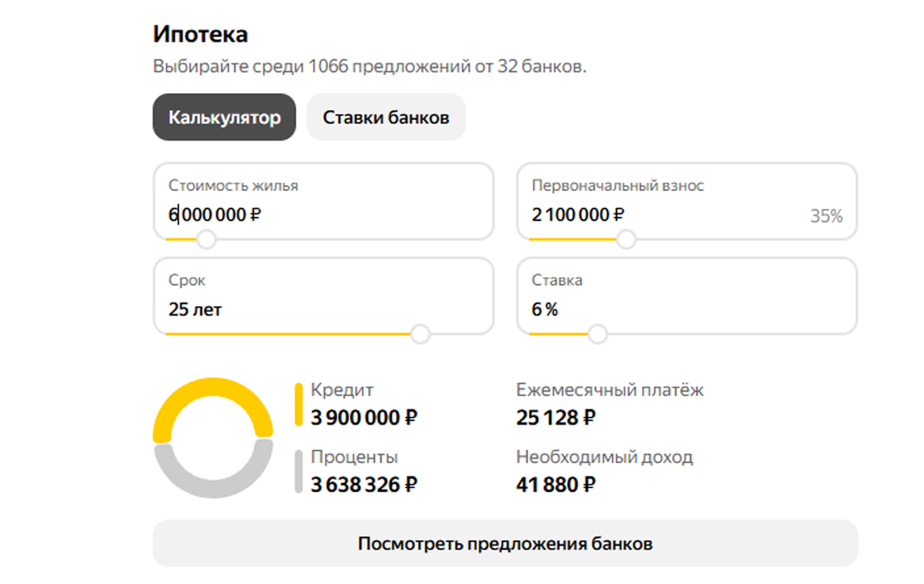Viewport: 924px width, 584px height.
Task: Click the Ежемесячный платёж value 25 128 ₽
Action: pos(556,418)
